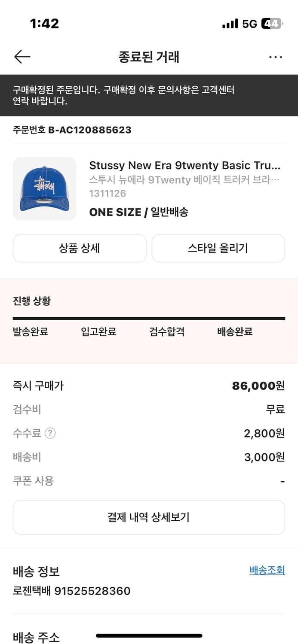Tap the fee help question mark icon
298x644 pixels.
[50, 434]
